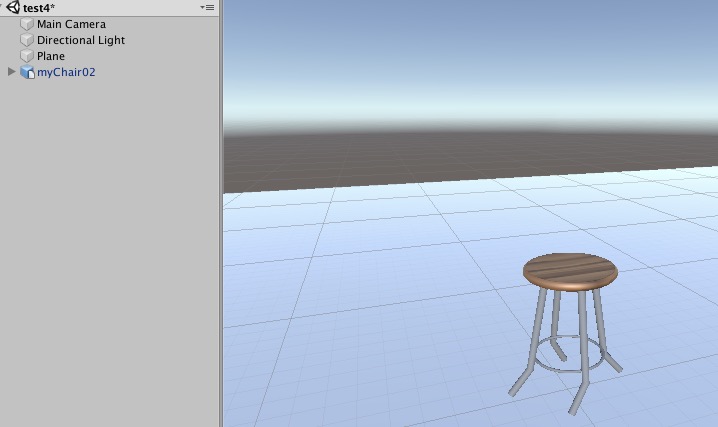Select Main Camera in the hierarchy

71,24
